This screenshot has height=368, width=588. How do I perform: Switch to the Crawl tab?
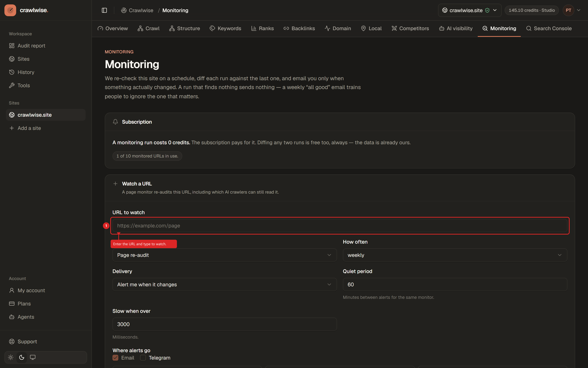point(148,29)
